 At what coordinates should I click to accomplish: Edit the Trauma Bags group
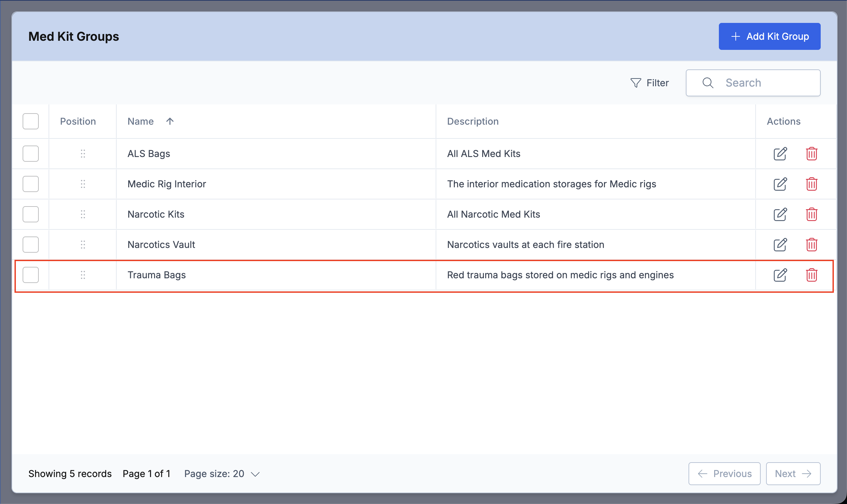pyautogui.click(x=780, y=275)
